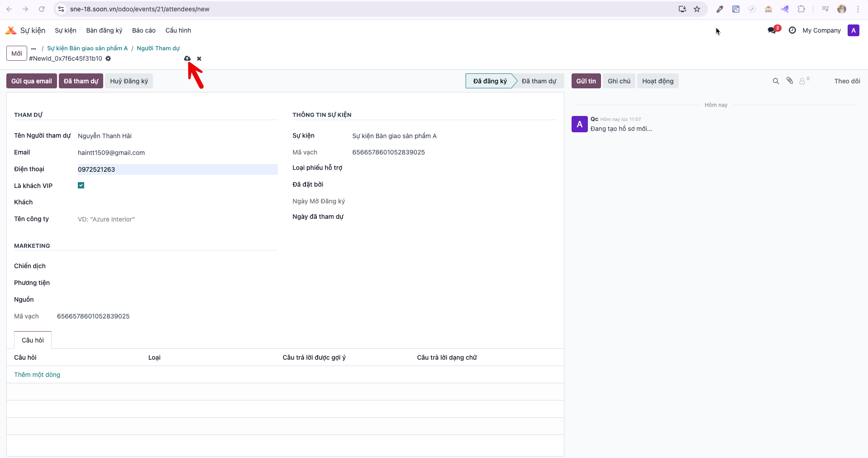Image resolution: width=868 pixels, height=458 pixels.
Task: Open the Báo cáo menu
Action: tap(144, 30)
